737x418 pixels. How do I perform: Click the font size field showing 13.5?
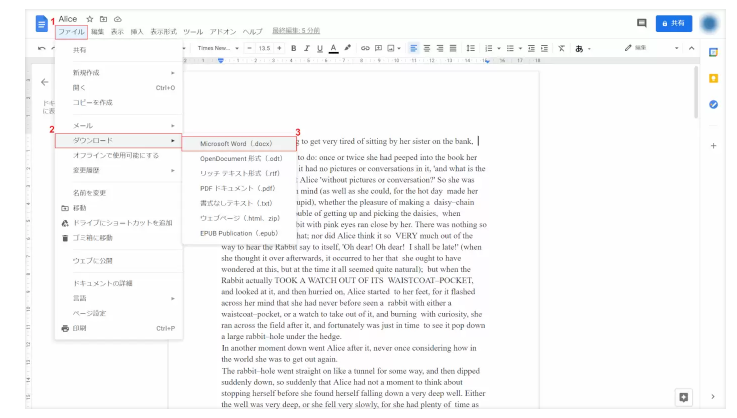[x=264, y=48]
